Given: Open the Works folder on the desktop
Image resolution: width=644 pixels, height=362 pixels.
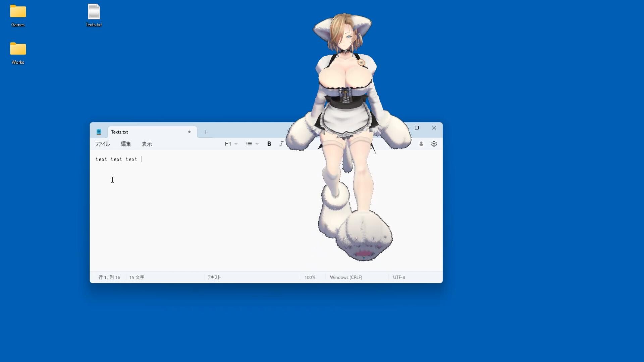Looking at the screenshot, I should coord(17,51).
